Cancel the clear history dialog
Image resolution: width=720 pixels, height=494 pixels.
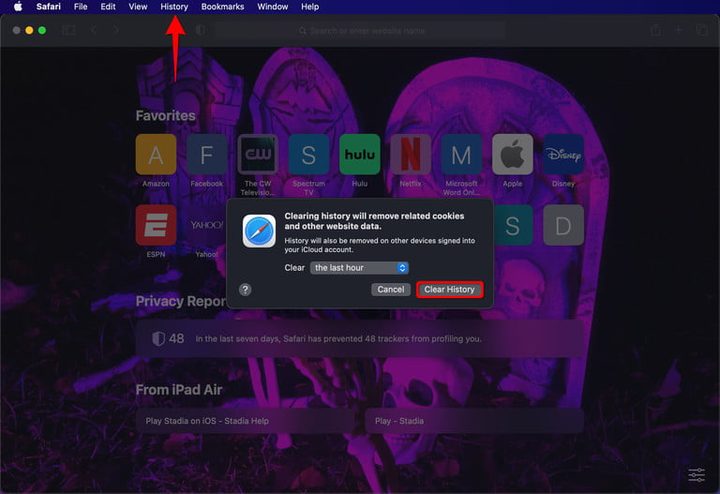(x=391, y=290)
